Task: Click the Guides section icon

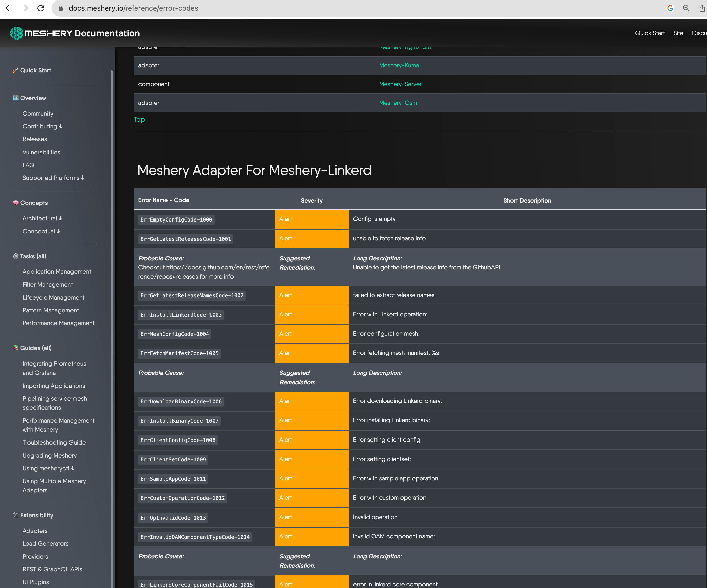Action: (16, 348)
